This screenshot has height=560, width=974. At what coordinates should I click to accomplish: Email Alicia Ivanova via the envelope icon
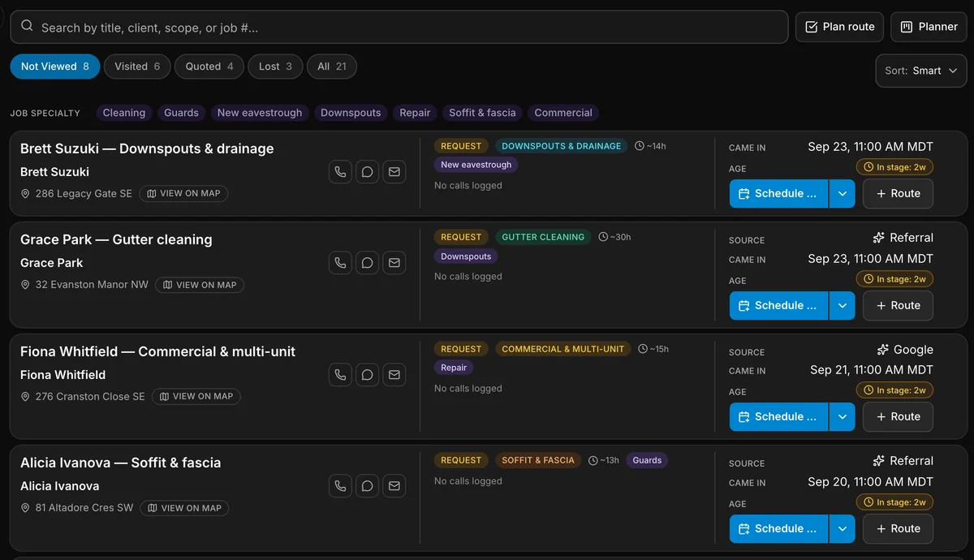(x=394, y=486)
